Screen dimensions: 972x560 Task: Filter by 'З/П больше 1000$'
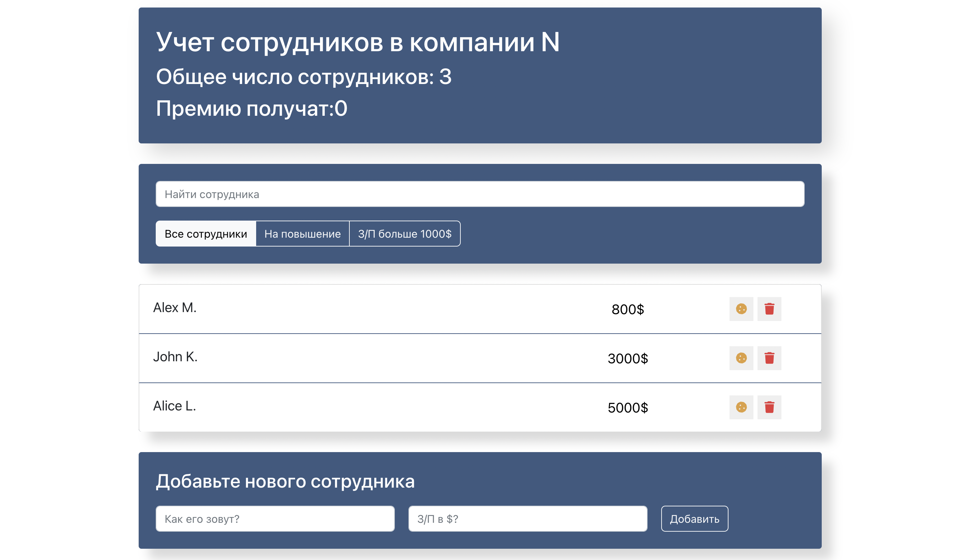pyautogui.click(x=405, y=234)
